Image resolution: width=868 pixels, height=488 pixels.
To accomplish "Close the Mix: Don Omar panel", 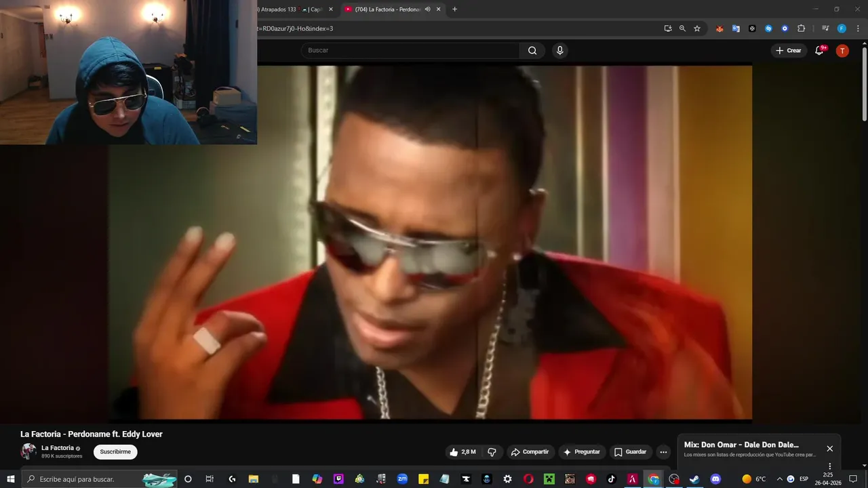I will [829, 449].
